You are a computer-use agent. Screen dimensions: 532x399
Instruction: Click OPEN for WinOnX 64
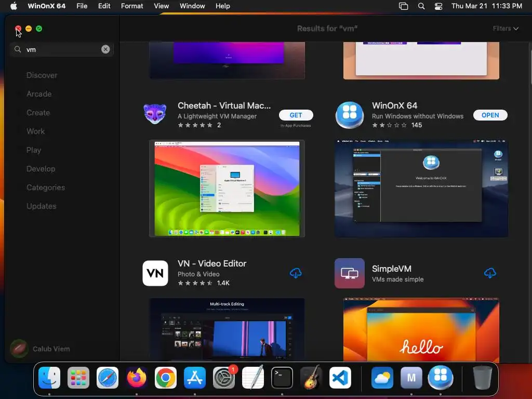click(x=490, y=115)
